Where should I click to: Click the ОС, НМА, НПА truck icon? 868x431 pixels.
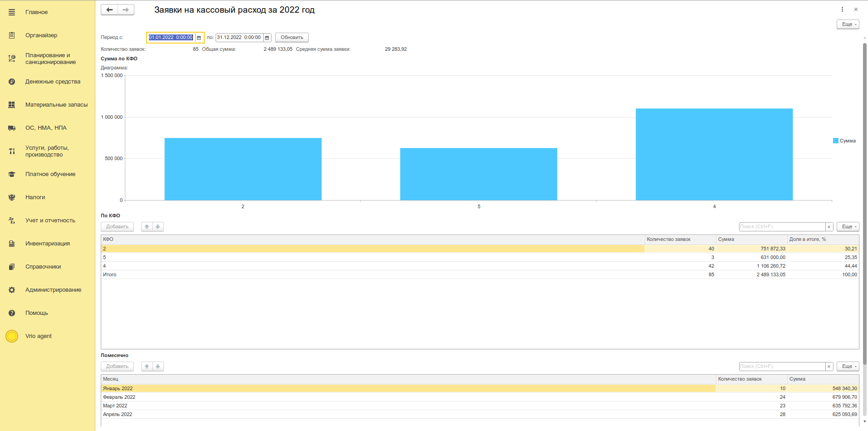tap(12, 128)
